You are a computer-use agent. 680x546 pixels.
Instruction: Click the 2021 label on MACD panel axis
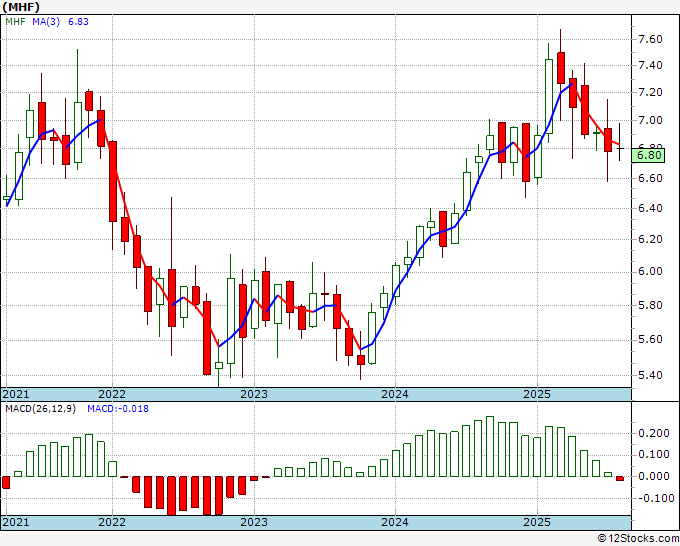coord(16,522)
